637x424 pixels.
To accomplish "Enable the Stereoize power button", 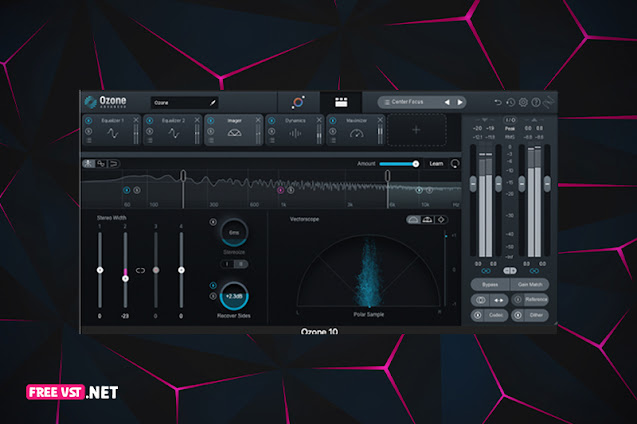I will tap(213, 222).
